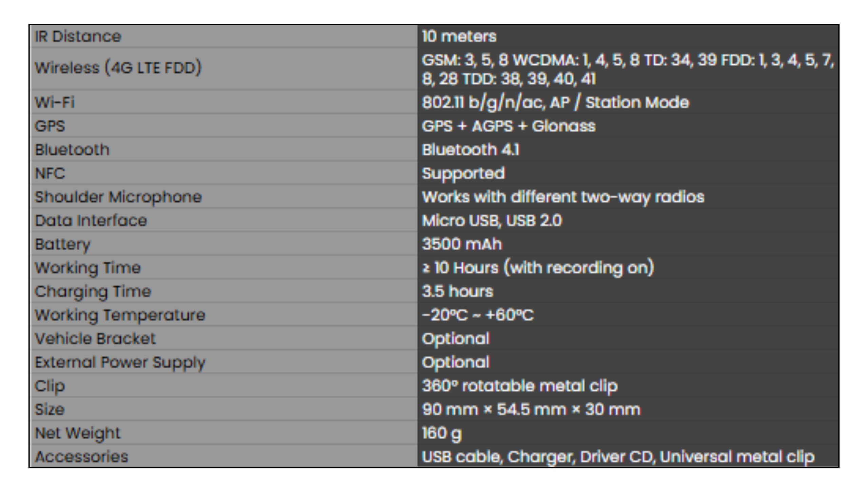Click the Working Temperature label
868x488 pixels.
point(120,315)
